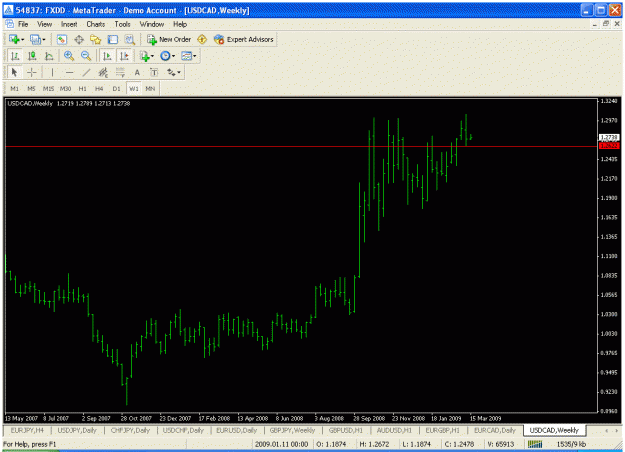625x452 pixels.
Task: Select the MN monthly timeframe
Action: click(x=150, y=88)
